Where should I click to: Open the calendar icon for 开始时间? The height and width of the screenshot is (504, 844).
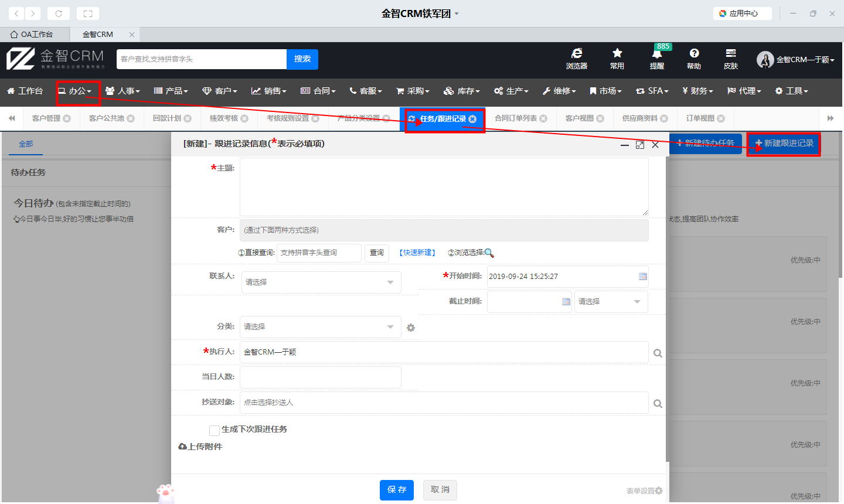click(x=643, y=277)
